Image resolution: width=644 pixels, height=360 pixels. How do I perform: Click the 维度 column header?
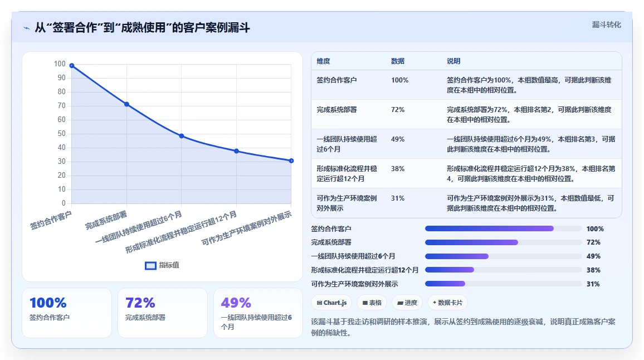pyautogui.click(x=323, y=61)
